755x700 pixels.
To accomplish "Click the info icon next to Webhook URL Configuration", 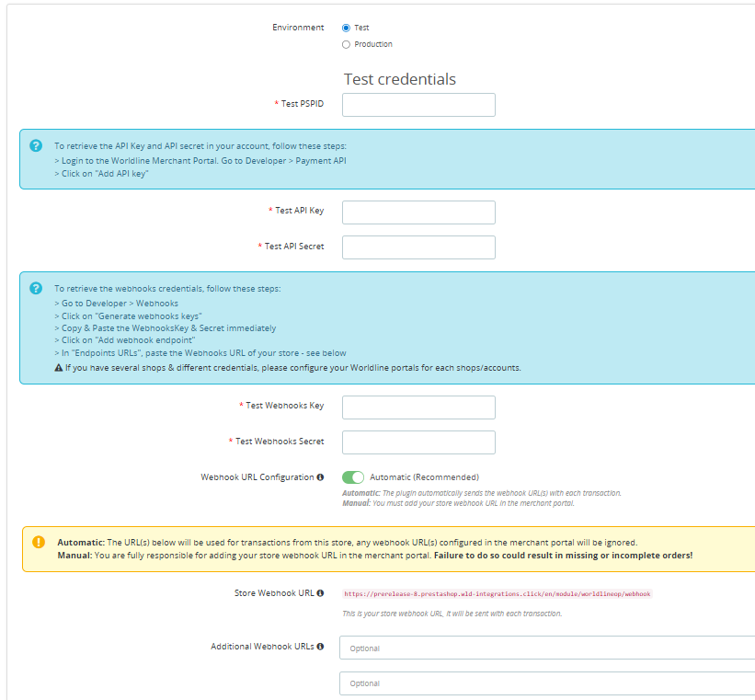I will [x=319, y=476].
